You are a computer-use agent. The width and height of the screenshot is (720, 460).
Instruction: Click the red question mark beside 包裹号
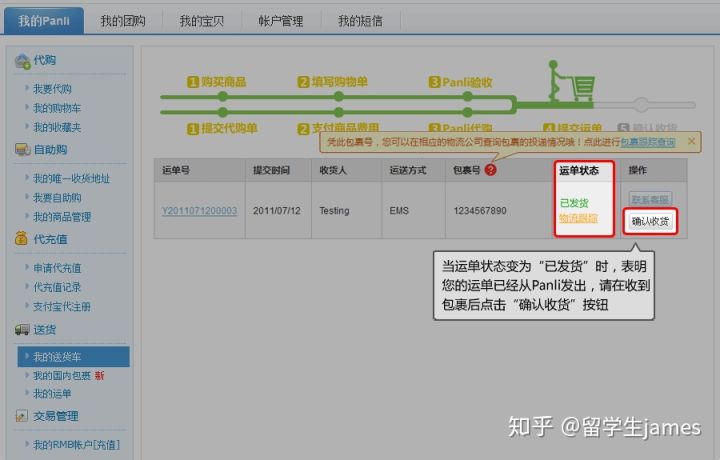click(x=490, y=170)
